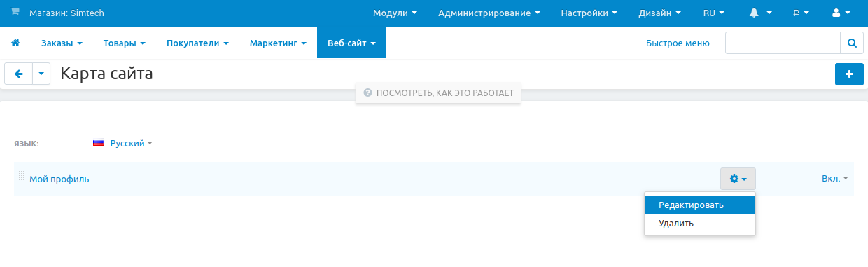Screen dimensions: 868x267
Task: Open the Мой профиль sitemap section
Action: tap(59, 179)
